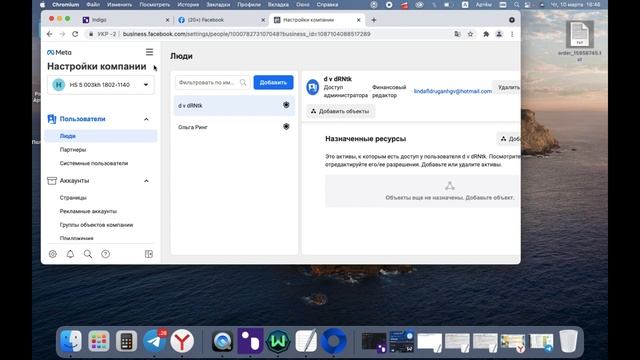This screenshot has width=640, height=360.
Task: Click Spotlight search in the menu bar
Action: pyautogui.click(x=517, y=4)
